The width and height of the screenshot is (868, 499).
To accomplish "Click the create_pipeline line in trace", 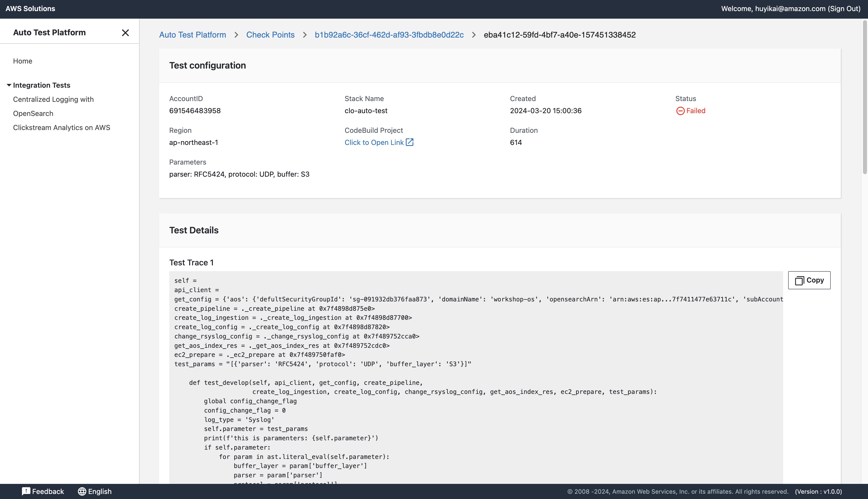I will 274,308.
